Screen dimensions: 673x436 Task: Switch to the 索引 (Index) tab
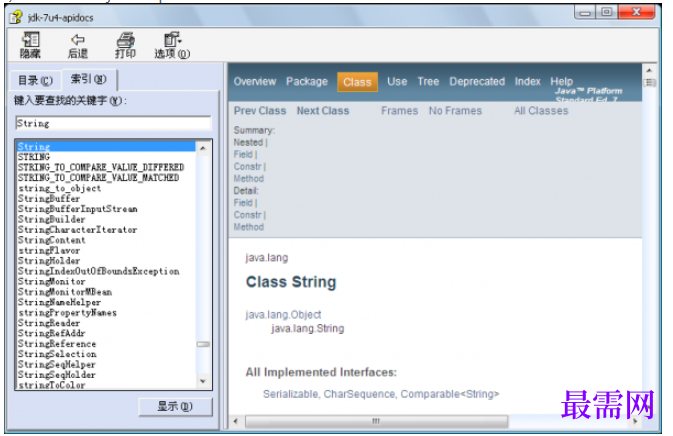(x=88, y=79)
